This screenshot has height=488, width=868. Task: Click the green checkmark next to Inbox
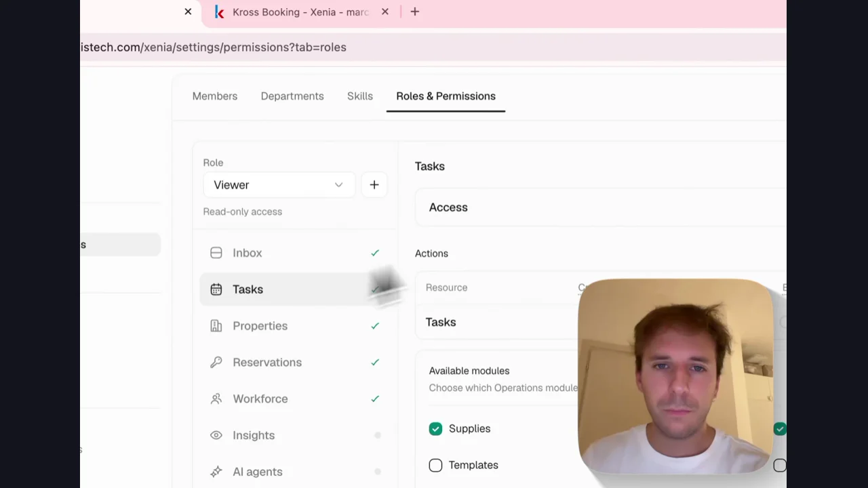(x=375, y=253)
